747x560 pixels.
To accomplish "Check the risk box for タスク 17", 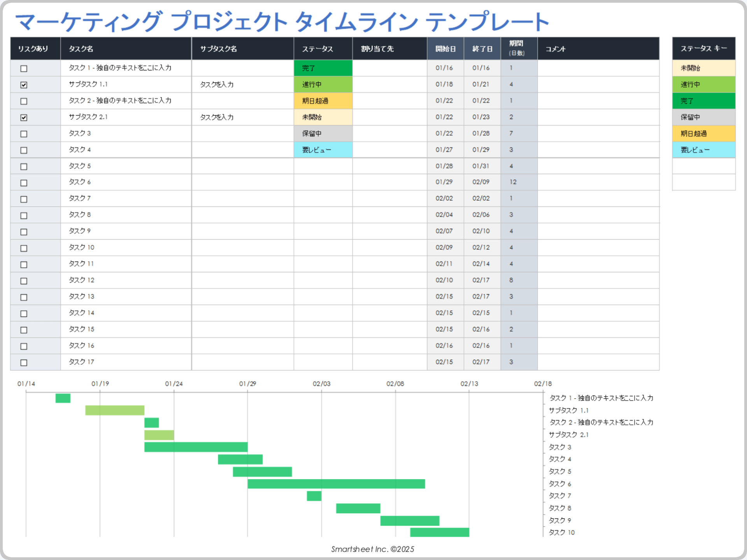I will pyautogui.click(x=24, y=362).
